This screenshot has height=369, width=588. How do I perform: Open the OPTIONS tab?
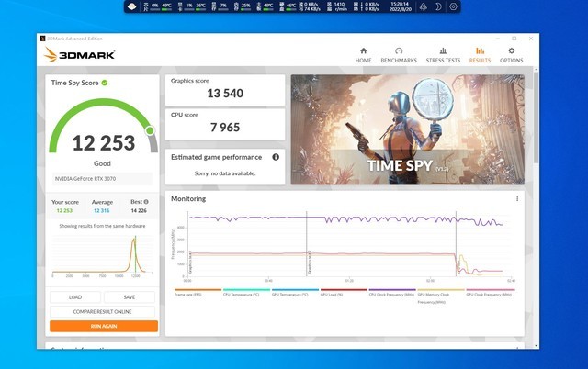pyautogui.click(x=511, y=55)
